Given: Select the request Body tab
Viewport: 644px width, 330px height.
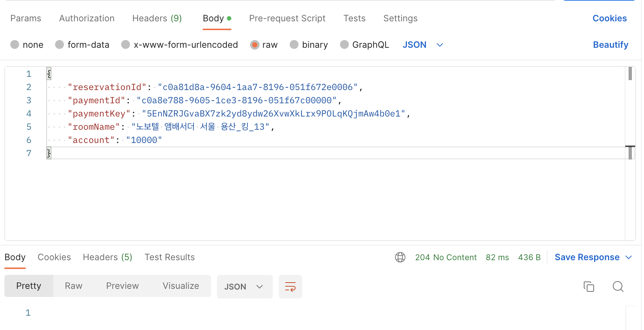Looking at the screenshot, I should (217, 18).
